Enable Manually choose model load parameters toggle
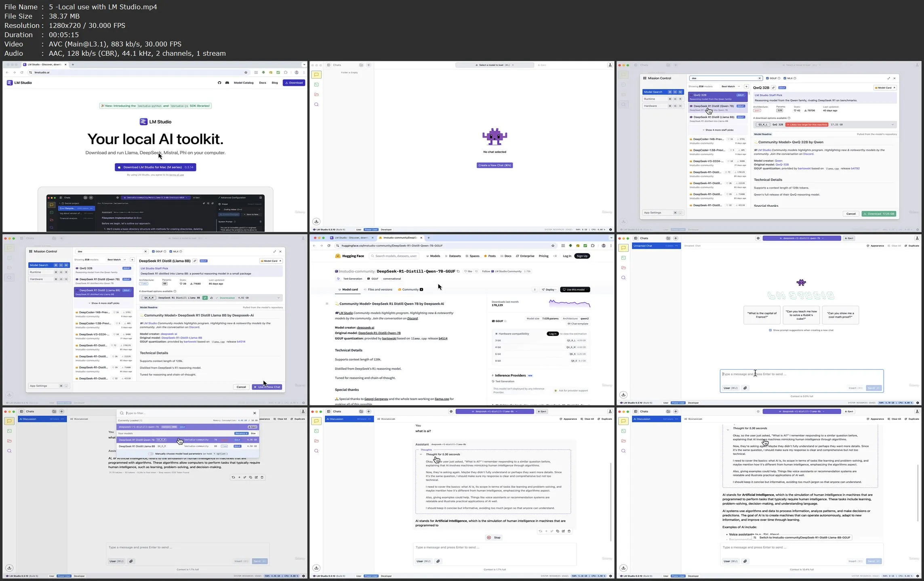The image size is (924, 581). coord(151,454)
